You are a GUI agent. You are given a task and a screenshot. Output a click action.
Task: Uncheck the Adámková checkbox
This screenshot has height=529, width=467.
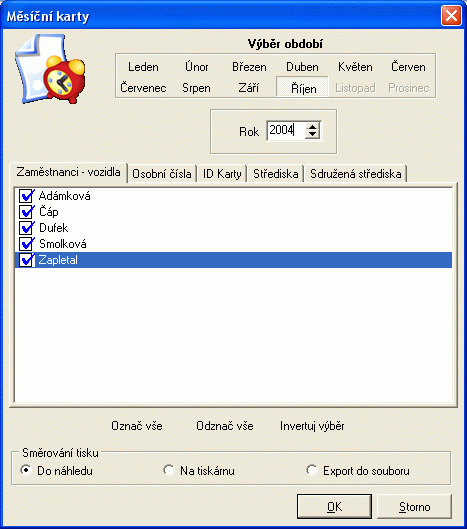[26, 196]
